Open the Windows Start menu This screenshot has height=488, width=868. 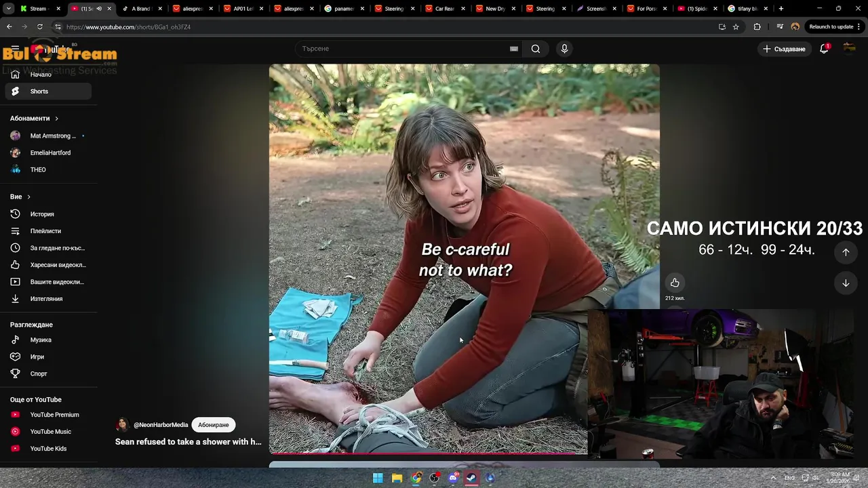[x=378, y=478]
